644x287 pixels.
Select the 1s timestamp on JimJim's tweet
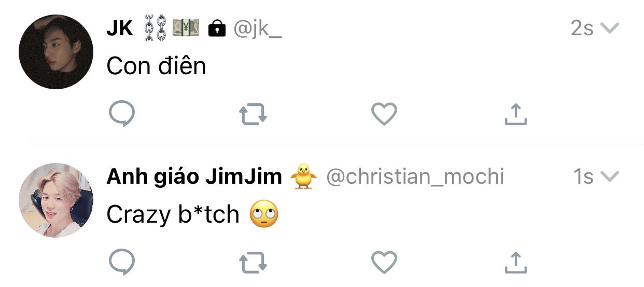click(x=583, y=177)
